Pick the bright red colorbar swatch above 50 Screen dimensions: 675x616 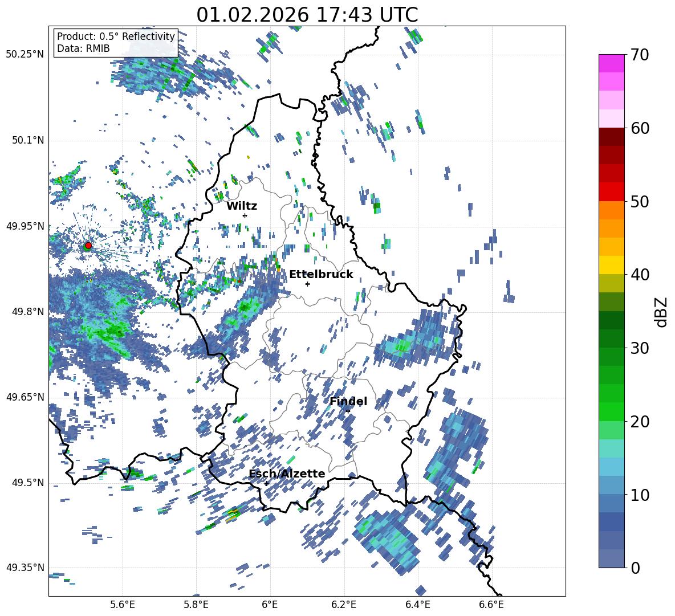pos(612,191)
